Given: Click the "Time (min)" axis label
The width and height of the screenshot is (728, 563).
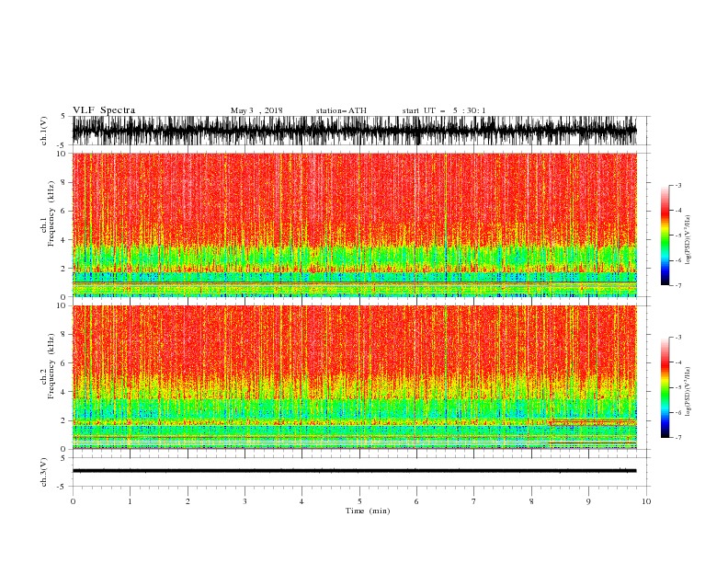Looking at the screenshot, I should coord(368,511).
